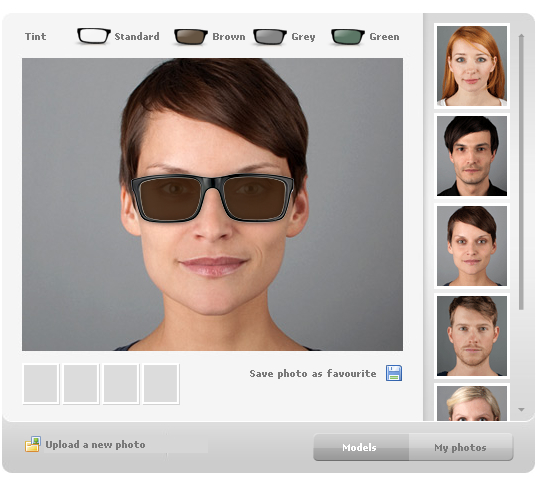Choose the bearded man model thumbnail
The width and height of the screenshot is (537, 484).
[472, 336]
